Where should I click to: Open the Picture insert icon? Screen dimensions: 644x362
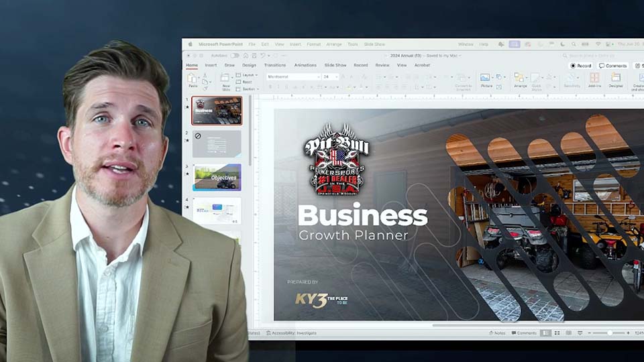486,78
